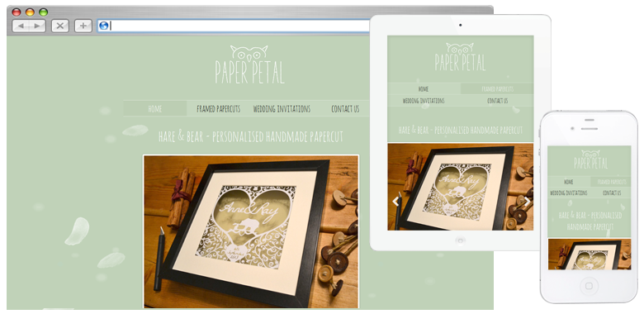Select Contact Us on the tablet menu

click(497, 101)
